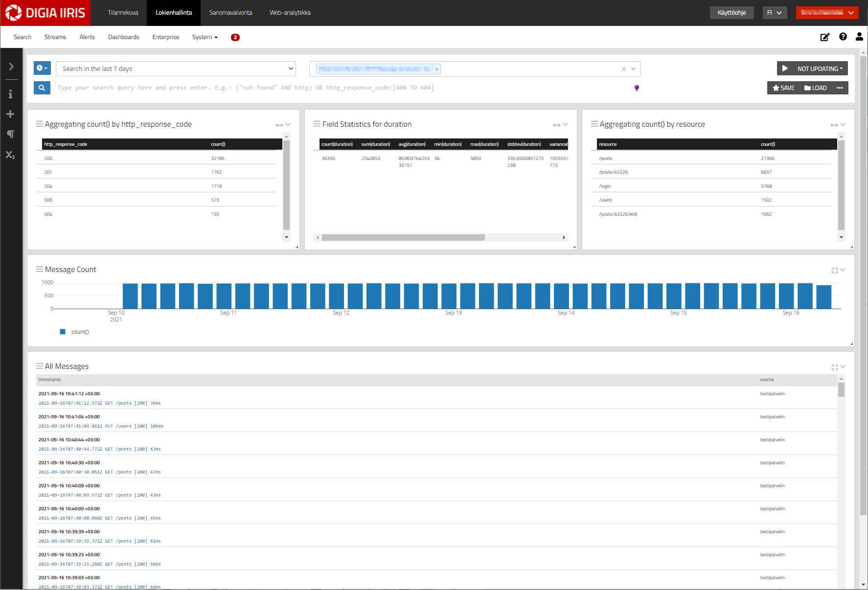Open the help question mark icon

point(843,37)
